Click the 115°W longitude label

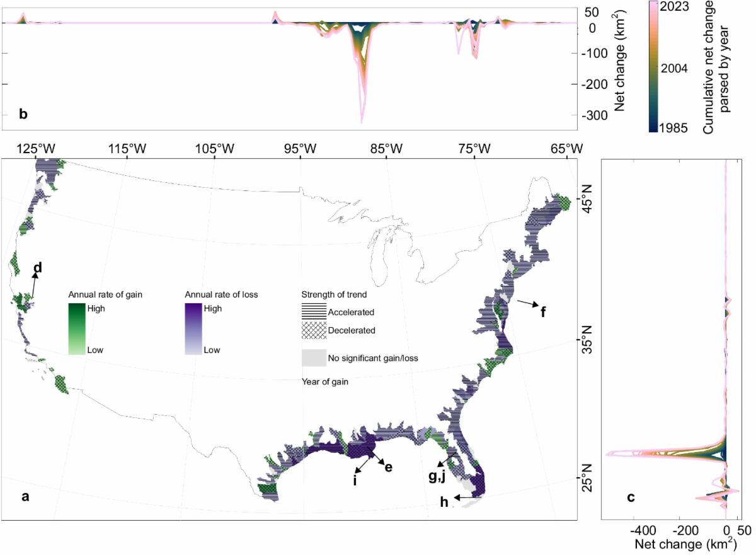(x=128, y=149)
